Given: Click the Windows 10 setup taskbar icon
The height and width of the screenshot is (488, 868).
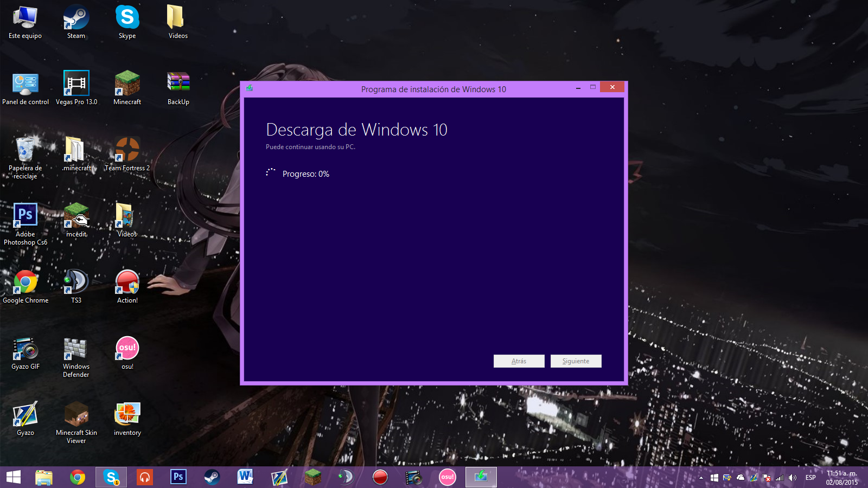Looking at the screenshot, I should pos(481,477).
